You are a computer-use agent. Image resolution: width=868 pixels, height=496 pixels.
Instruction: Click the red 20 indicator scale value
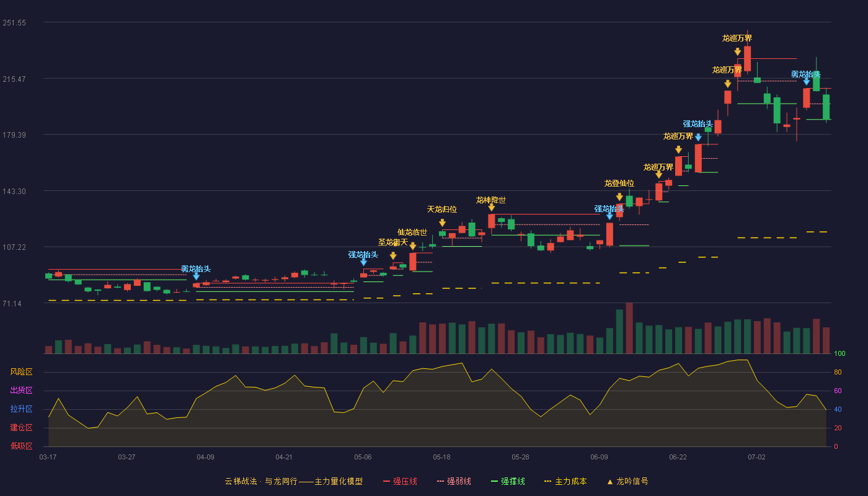coord(838,428)
